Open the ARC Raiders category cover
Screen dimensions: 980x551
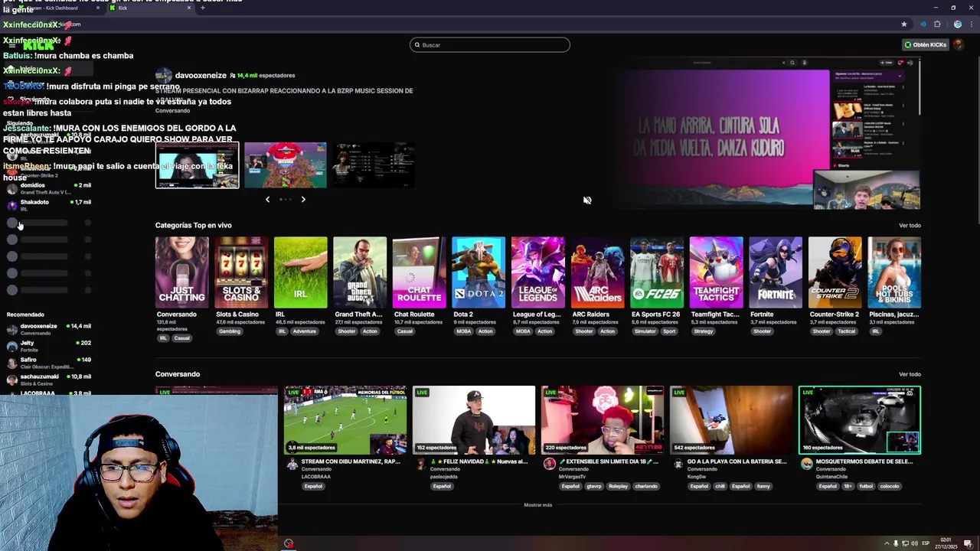[597, 272]
